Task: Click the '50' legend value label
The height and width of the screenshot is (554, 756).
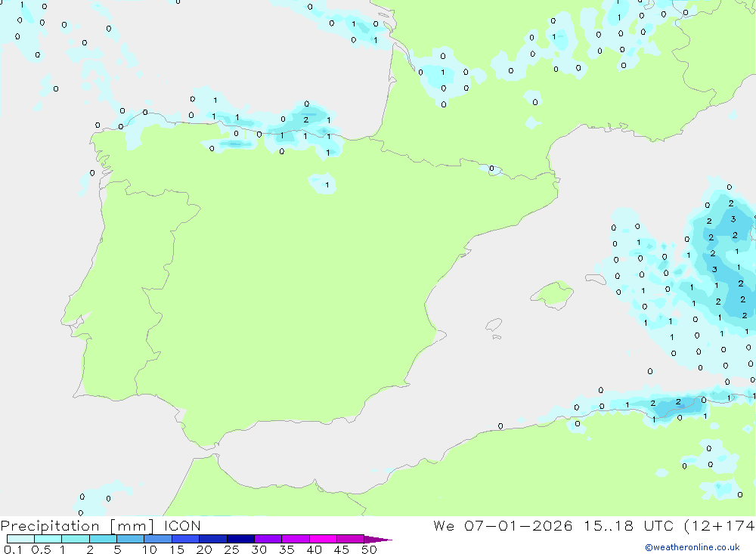Action: 369,549
